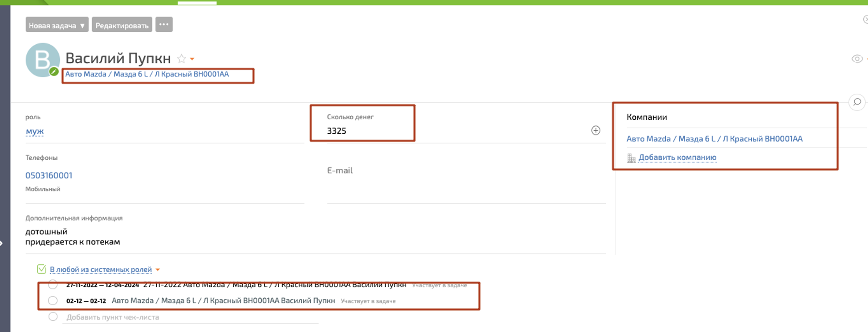Open the company link under contact name
The image size is (868, 332).
147,74
